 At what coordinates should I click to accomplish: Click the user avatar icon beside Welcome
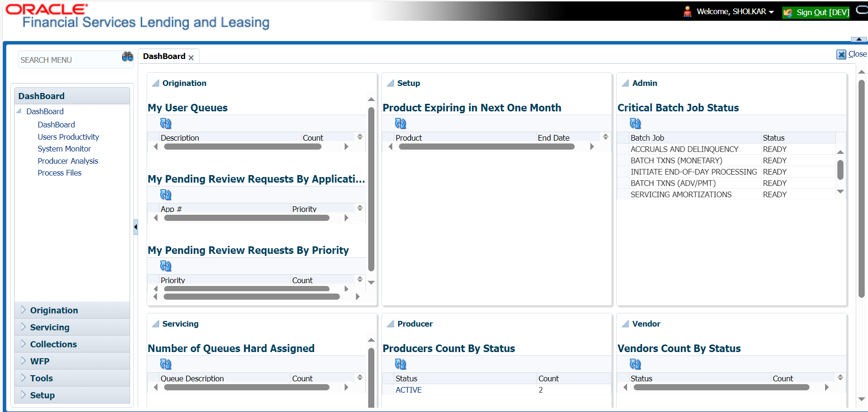(x=687, y=12)
